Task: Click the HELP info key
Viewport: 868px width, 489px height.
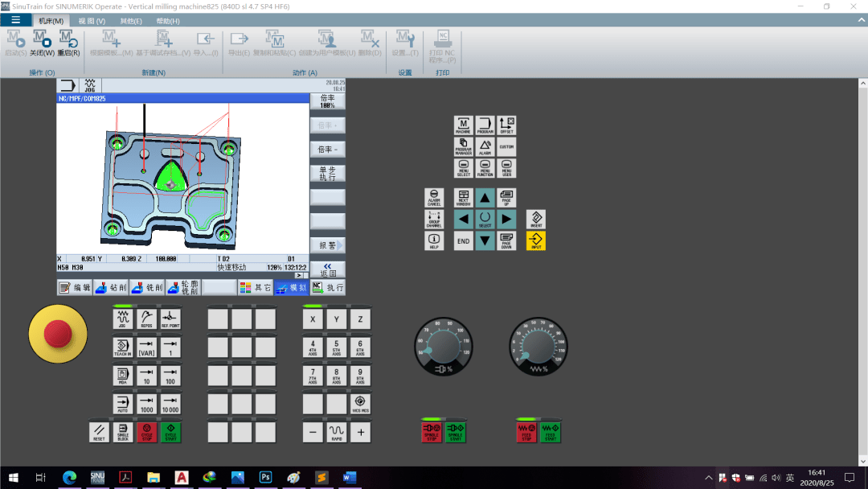Action: [434, 241]
